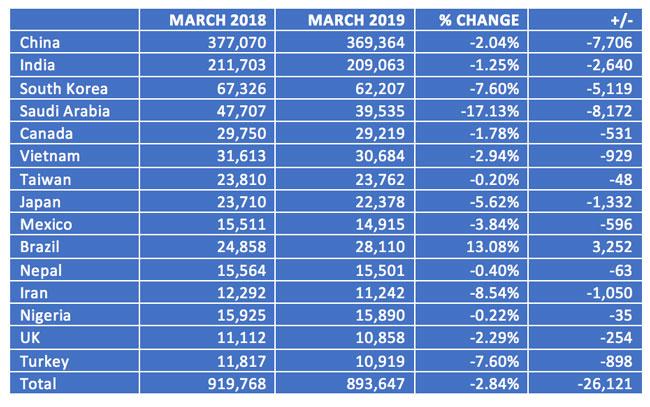
Task: Click the +/- column header
Action: 585,19
